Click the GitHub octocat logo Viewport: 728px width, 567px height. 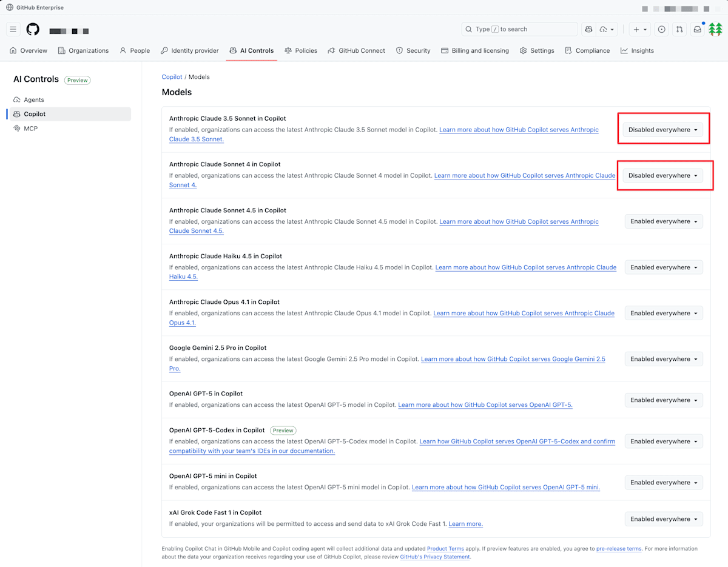pos(33,29)
